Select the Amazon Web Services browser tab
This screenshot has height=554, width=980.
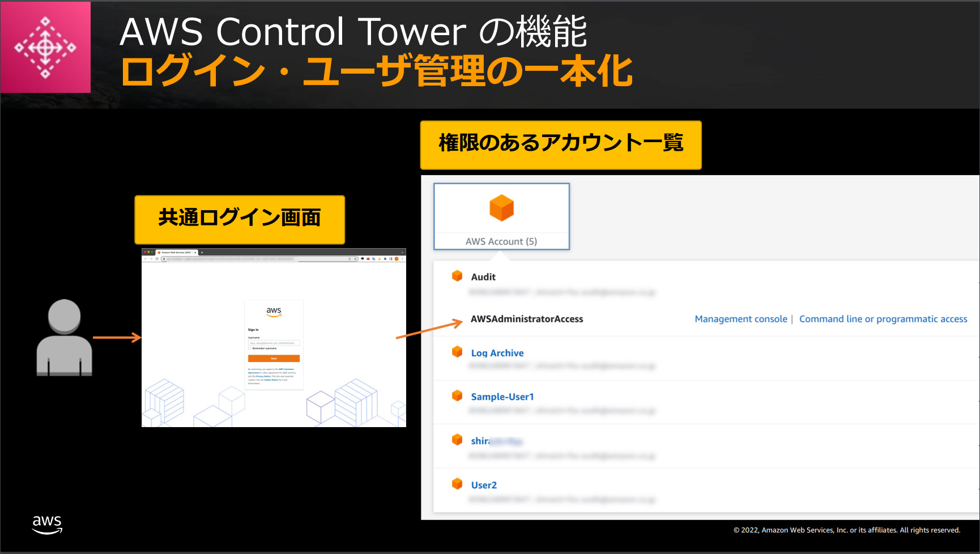pyautogui.click(x=177, y=253)
